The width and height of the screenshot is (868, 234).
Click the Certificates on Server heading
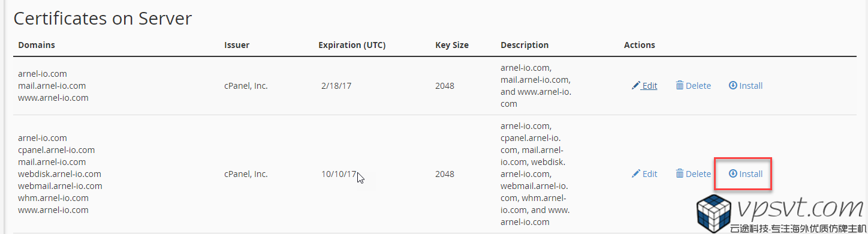pos(103,18)
